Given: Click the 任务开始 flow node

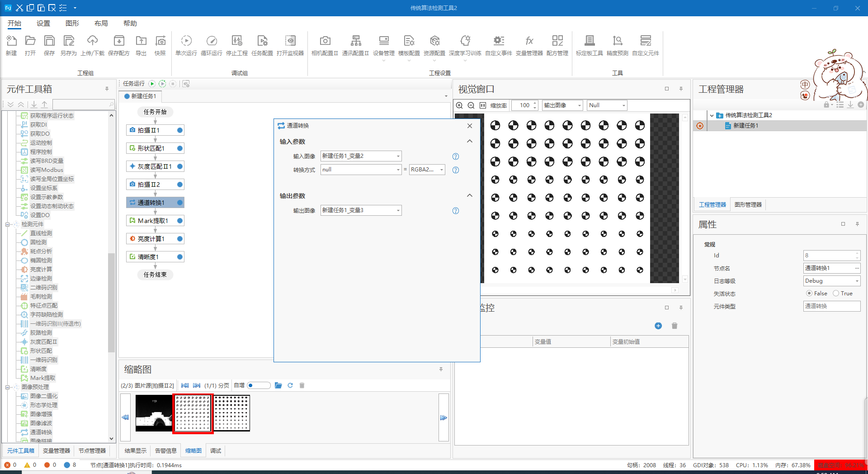Looking at the screenshot, I should (155, 112).
